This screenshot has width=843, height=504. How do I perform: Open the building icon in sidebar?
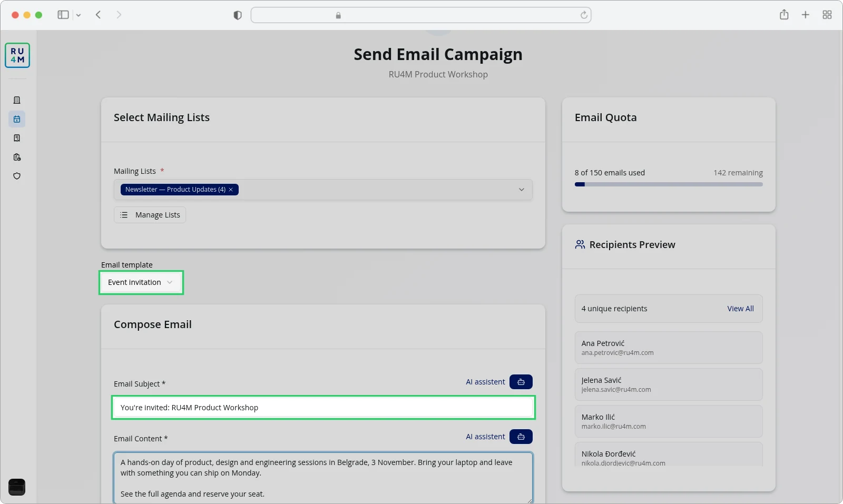pos(17,100)
